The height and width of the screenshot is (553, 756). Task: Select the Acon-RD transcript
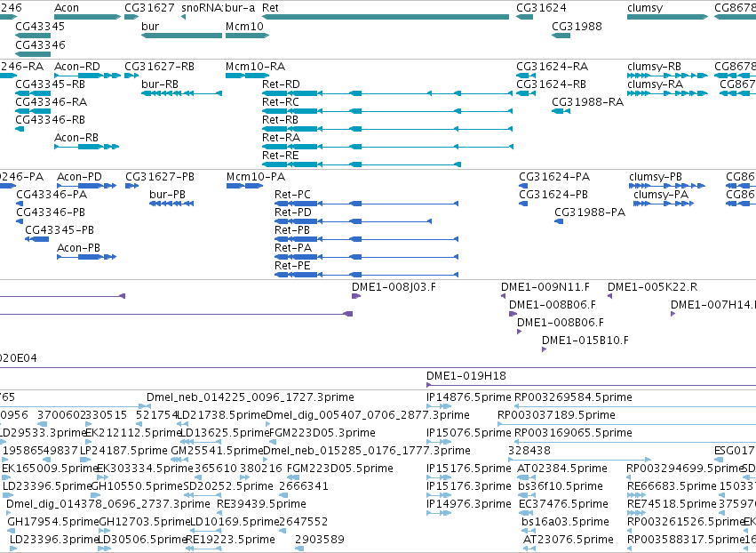coord(87,76)
